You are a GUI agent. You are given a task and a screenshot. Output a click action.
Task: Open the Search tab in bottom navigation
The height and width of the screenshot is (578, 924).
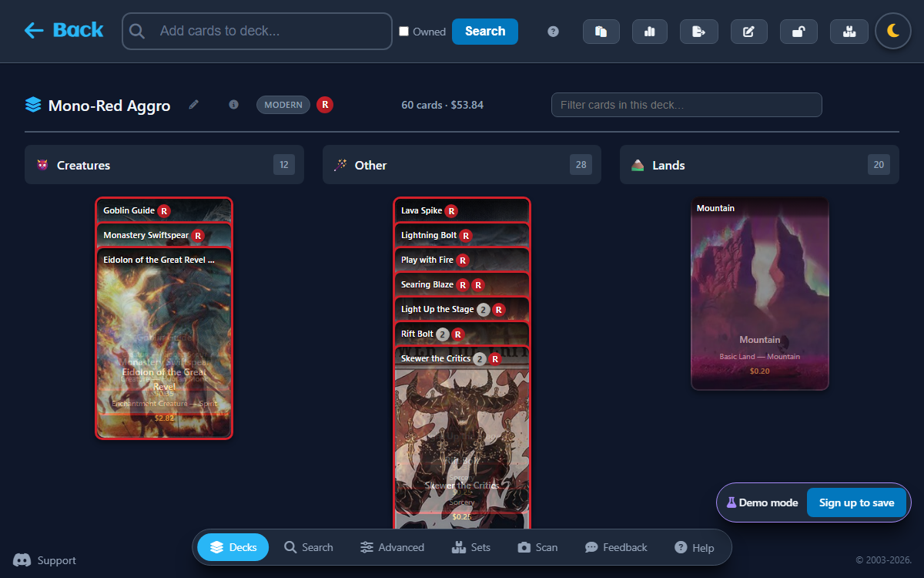pos(309,547)
